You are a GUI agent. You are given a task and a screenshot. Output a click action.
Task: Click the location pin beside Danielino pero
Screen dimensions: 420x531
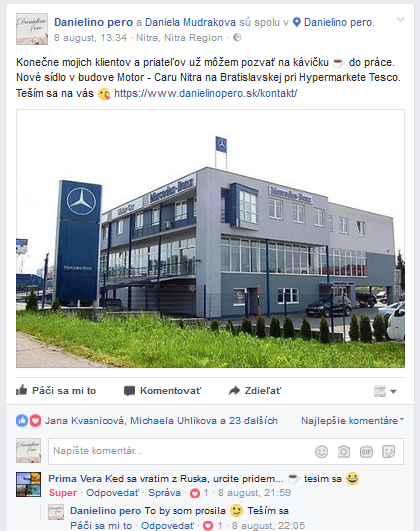click(296, 22)
